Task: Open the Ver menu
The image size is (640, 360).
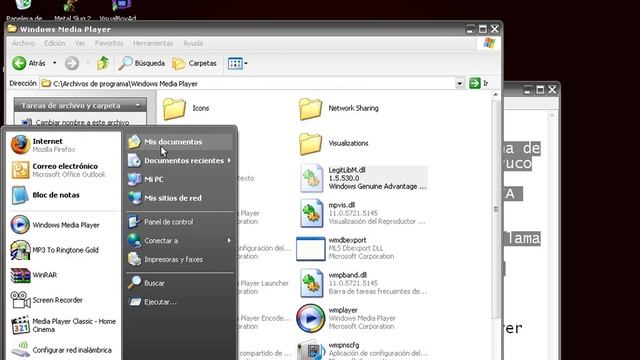Action: click(x=80, y=43)
